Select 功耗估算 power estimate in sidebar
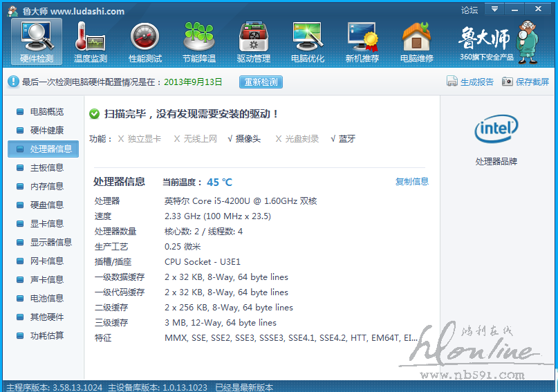Screen dimensions: 558x392 [x=46, y=335]
